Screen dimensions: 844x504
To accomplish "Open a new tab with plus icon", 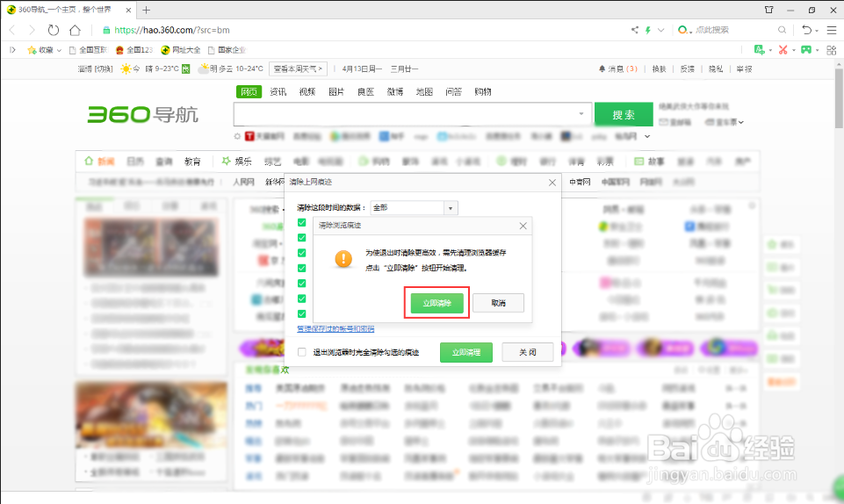I will coord(147,10).
